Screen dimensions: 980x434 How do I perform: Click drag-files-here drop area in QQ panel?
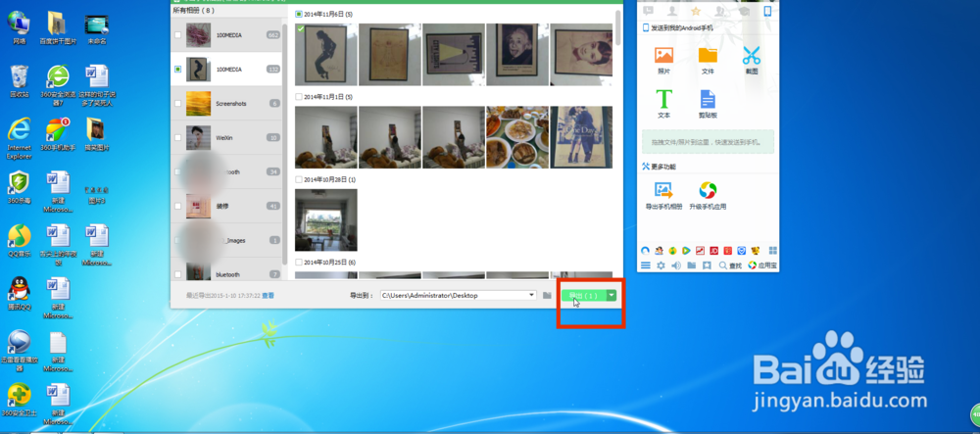click(709, 142)
